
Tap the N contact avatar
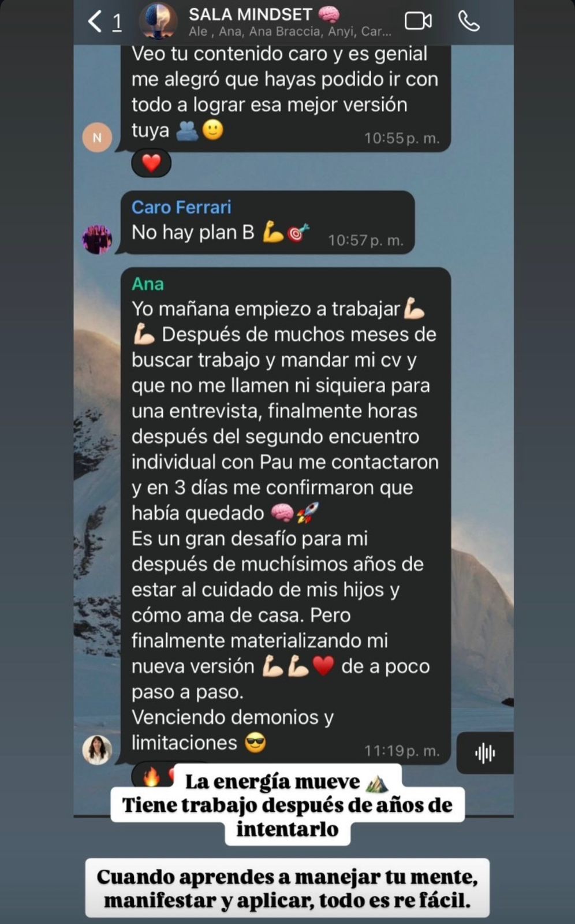(97, 137)
